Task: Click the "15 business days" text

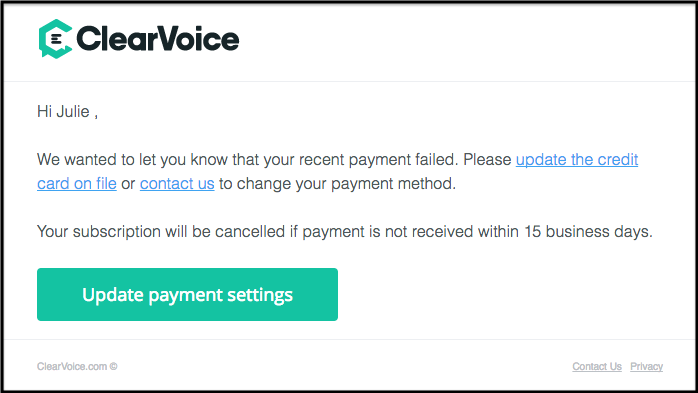Action: pyautogui.click(x=588, y=232)
